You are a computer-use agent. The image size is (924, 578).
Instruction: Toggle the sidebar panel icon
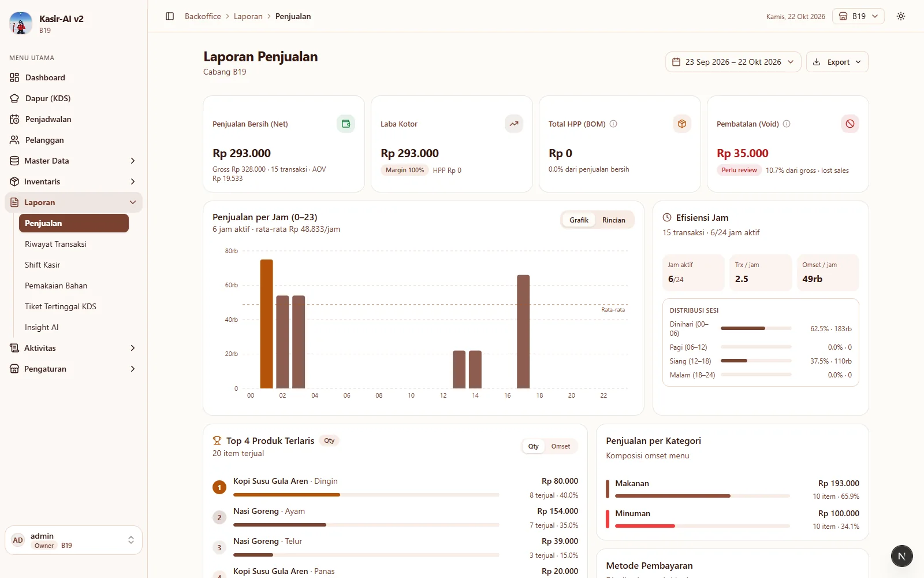point(170,16)
